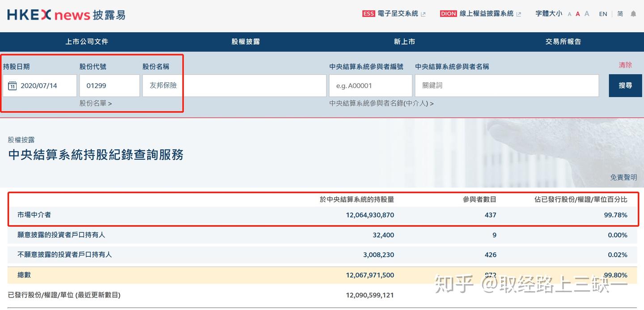This screenshot has height=310, width=644.
Task: Click the 搜尋 search button
Action: pos(625,85)
